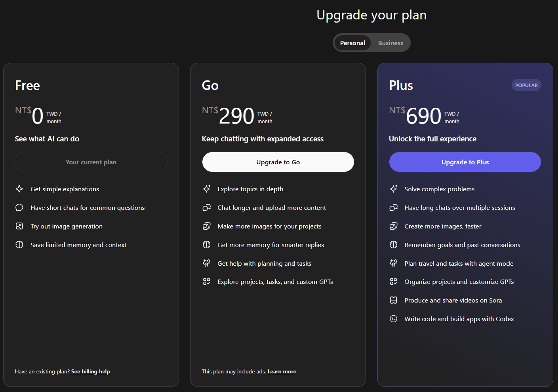This screenshot has height=392, width=558.
Task: Click Sora icon beside Produce and share videos
Action: [393, 300]
